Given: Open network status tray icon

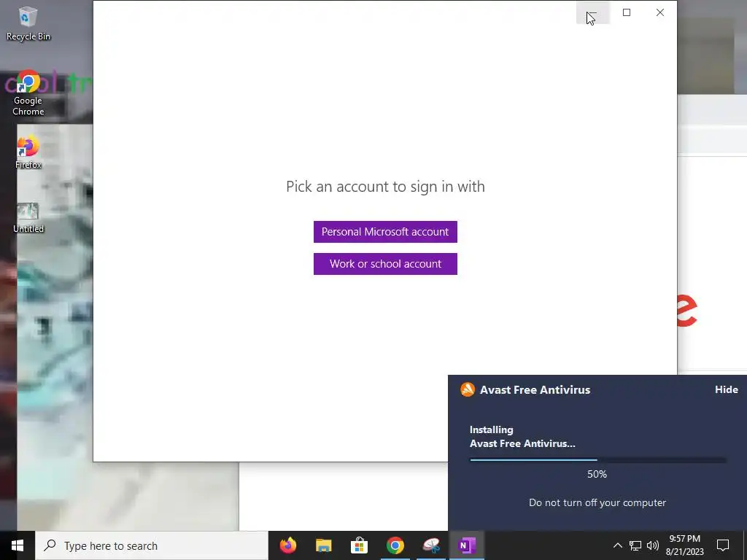Looking at the screenshot, I should [635, 545].
